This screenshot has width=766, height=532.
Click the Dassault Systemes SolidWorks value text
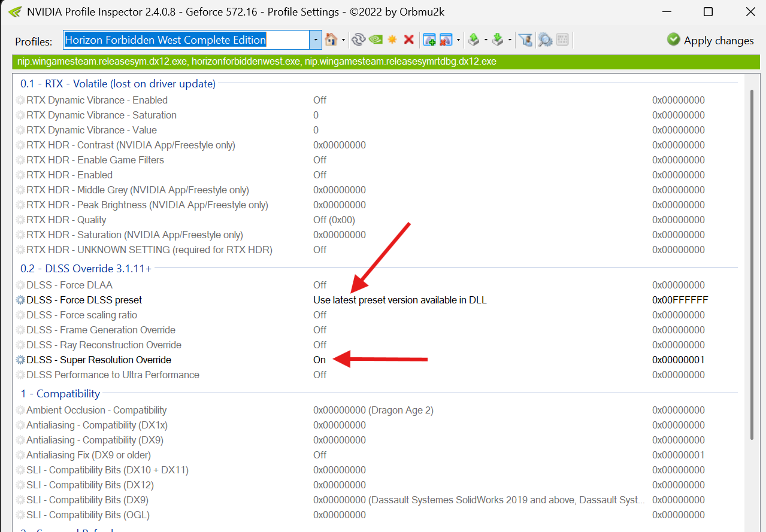pos(479,500)
